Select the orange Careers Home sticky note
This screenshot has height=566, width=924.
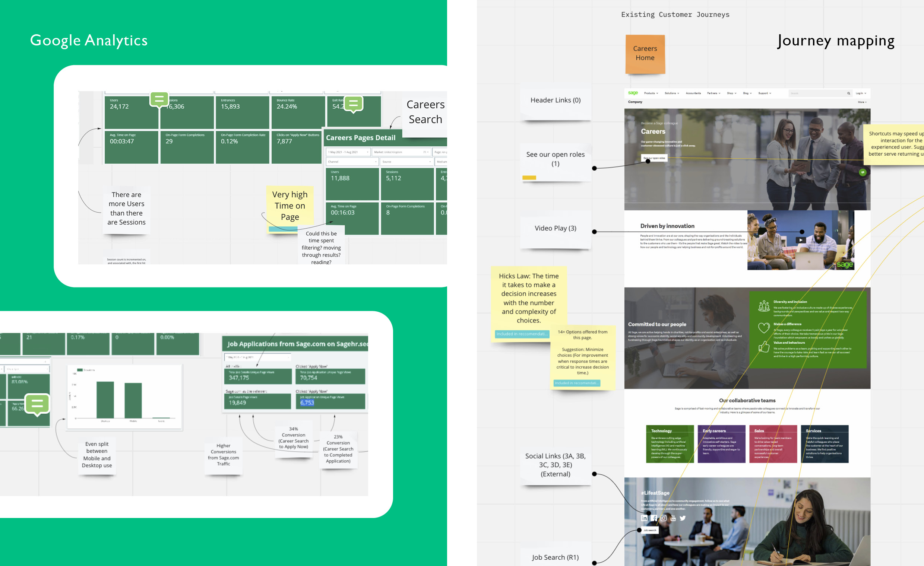coord(645,54)
